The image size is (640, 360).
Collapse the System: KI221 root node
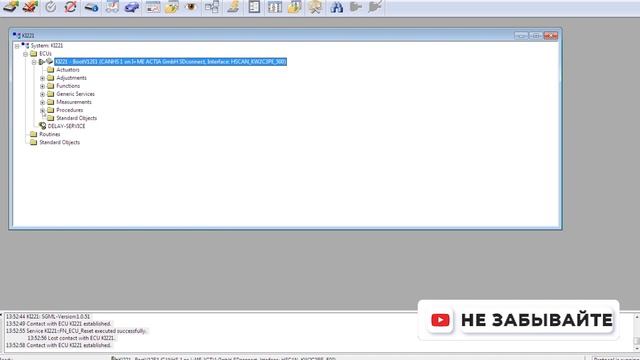tap(17, 46)
